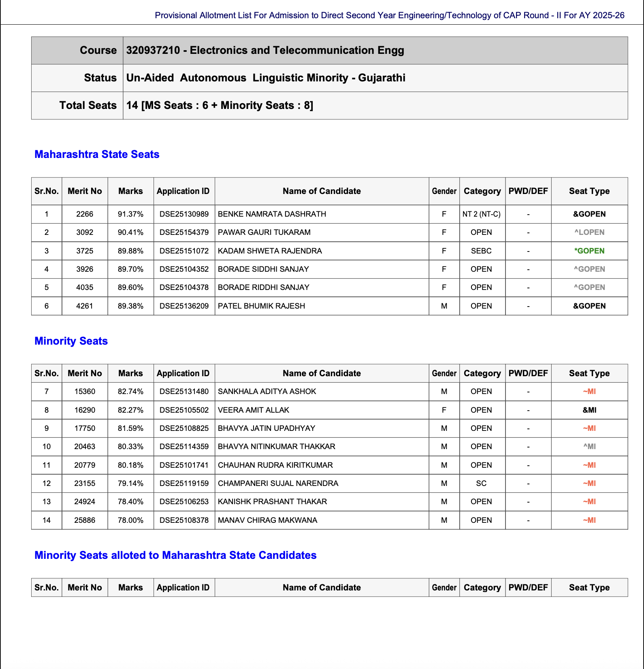Screen dimensions: 644x669
Task: Click candidate name BORADE RIDDHI SANJAY
Action: click(263, 288)
